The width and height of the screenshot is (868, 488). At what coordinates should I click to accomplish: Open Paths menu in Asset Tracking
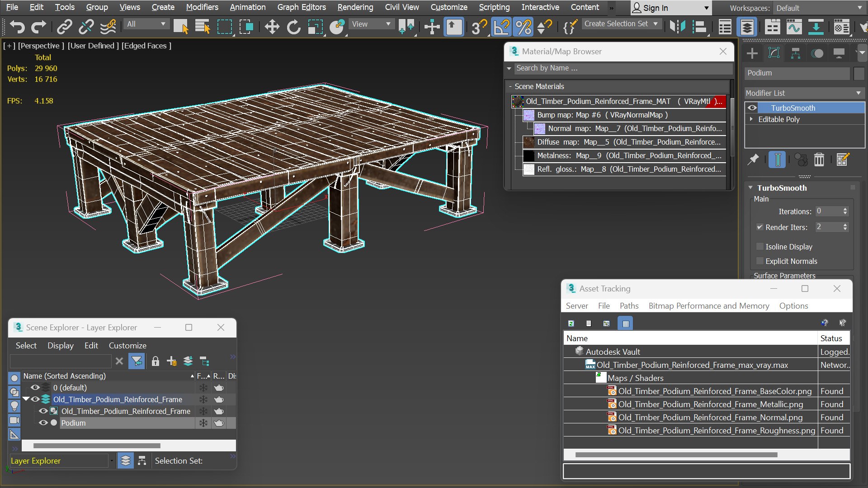pos(629,306)
